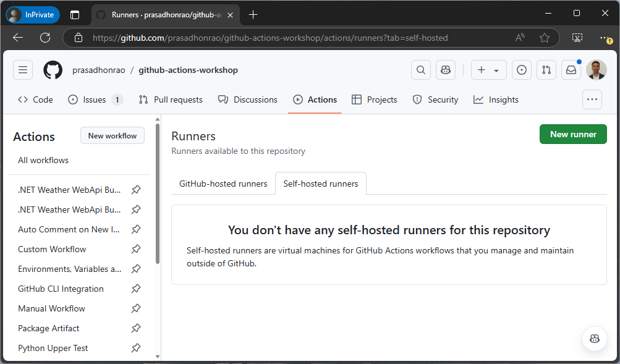620x364 pixels.
Task: Open the Actions tab
Action: tap(315, 99)
